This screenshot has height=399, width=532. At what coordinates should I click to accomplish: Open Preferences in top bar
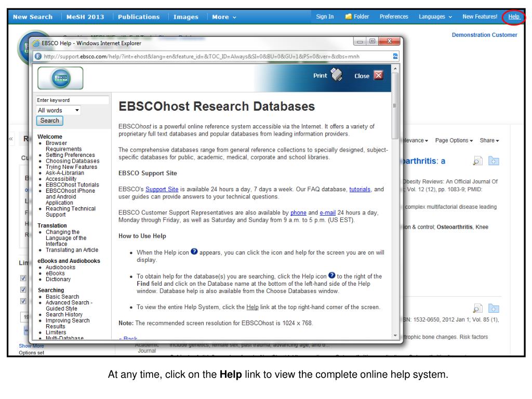(394, 16)
